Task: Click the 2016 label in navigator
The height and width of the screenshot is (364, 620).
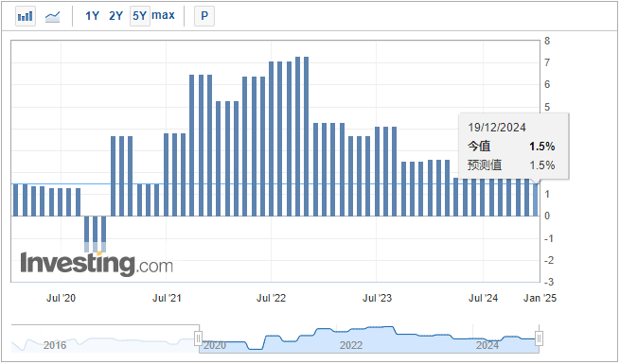Action: coord(55,345)
